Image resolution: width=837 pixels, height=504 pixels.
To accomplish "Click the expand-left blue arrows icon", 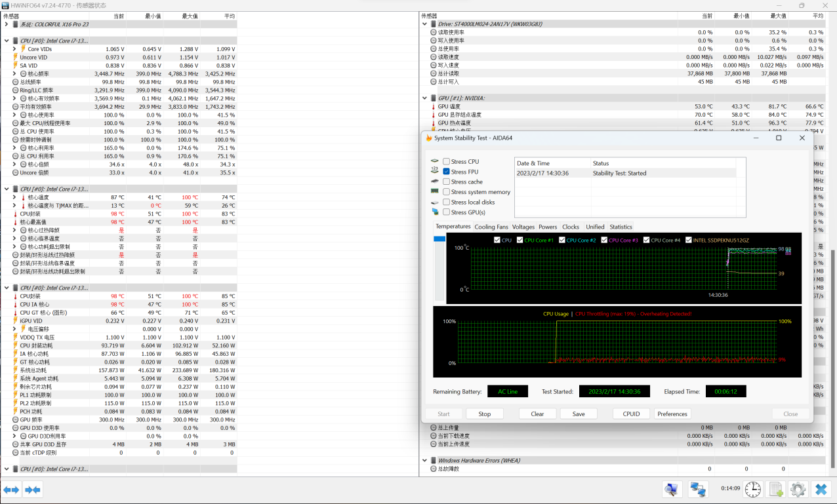I will pos(11,490).
